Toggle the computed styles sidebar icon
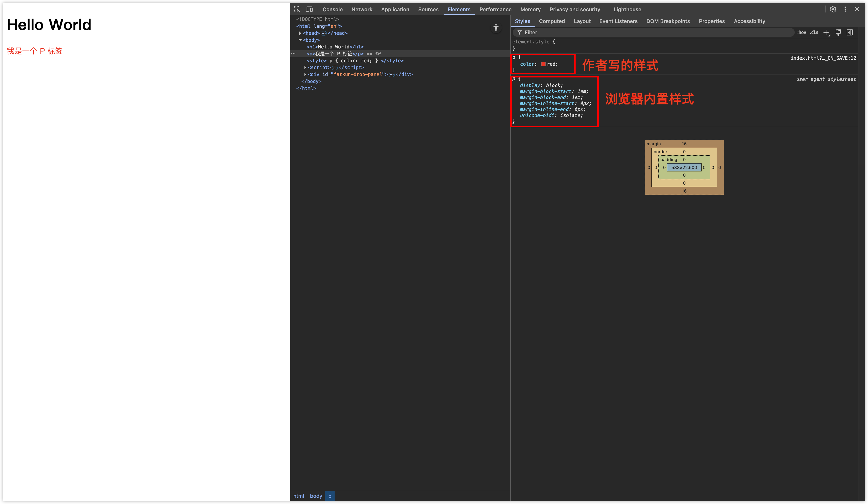Viewport: 868px width, 504px height. 850,32
